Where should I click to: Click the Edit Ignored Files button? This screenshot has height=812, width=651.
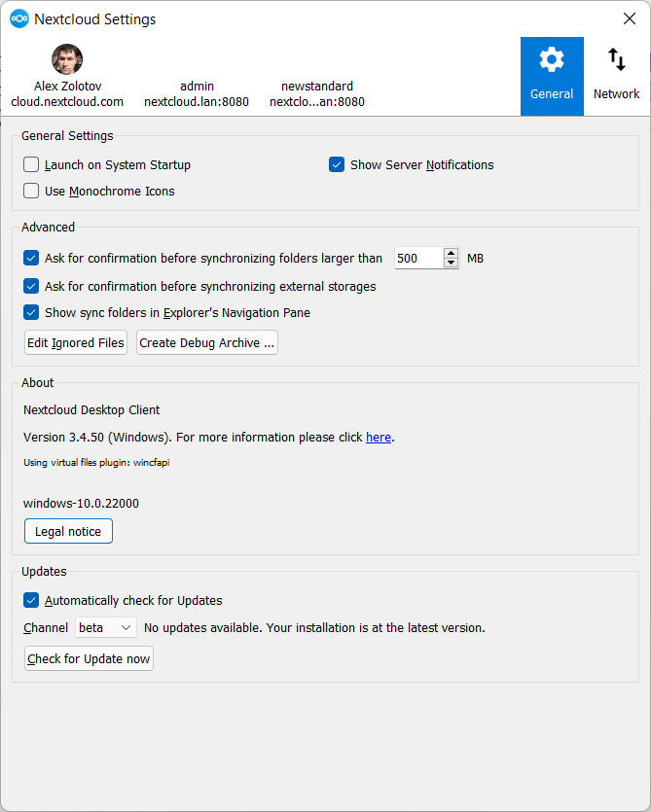[x=76, y=343]
